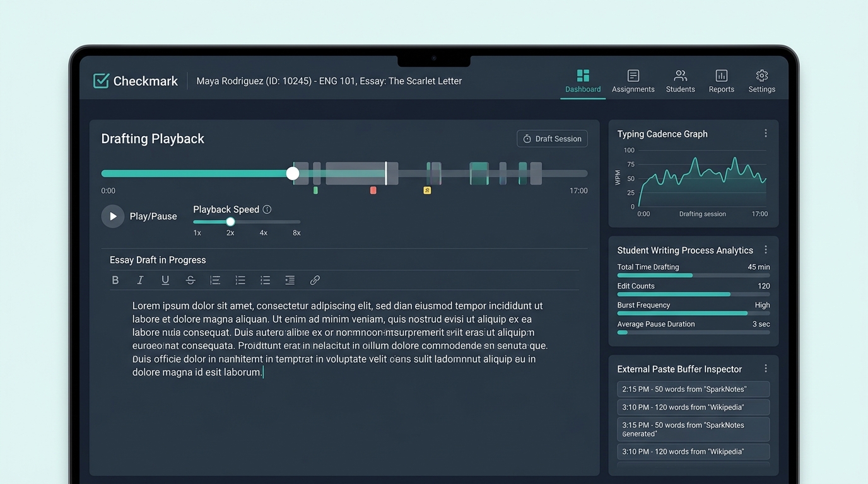Viewport: 868px width, 484px height.
Task: Show info about Playback Speed
Action: (267, 209)
